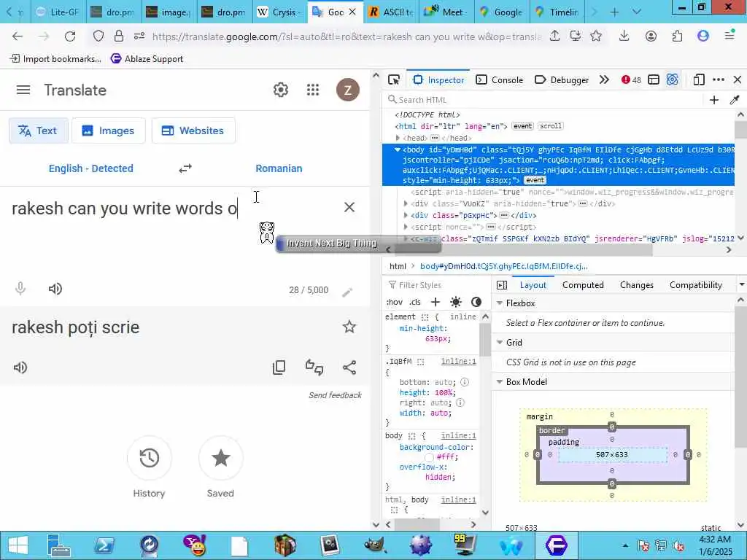Image resolution: width=747 pixels, height=560 pixels.
Task: Start voice input with the microphone
Action: 20,289
